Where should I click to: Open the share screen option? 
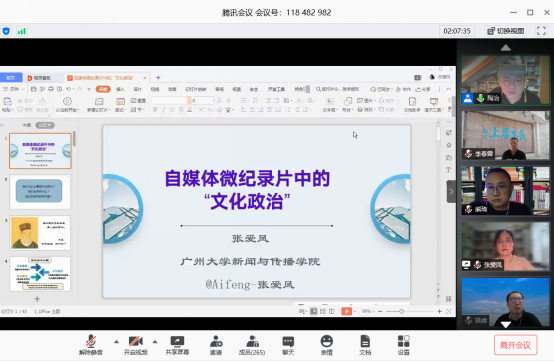[177, 345]
